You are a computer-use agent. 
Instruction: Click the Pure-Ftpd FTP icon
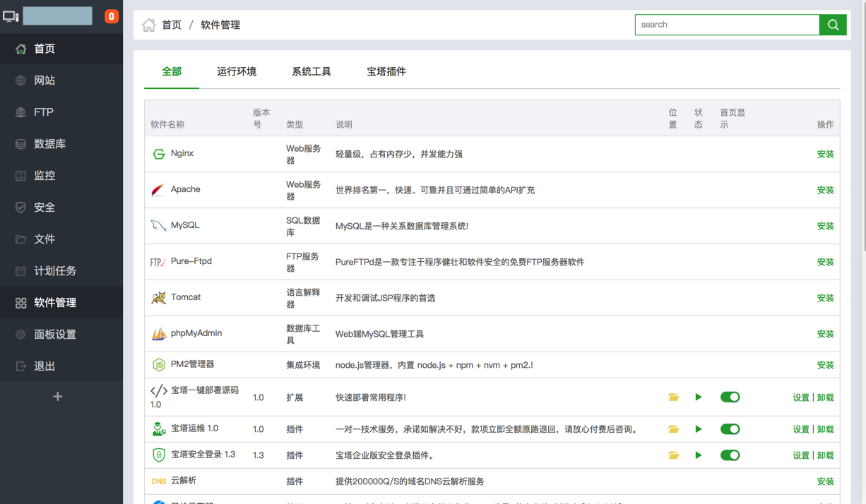point(158,262)
